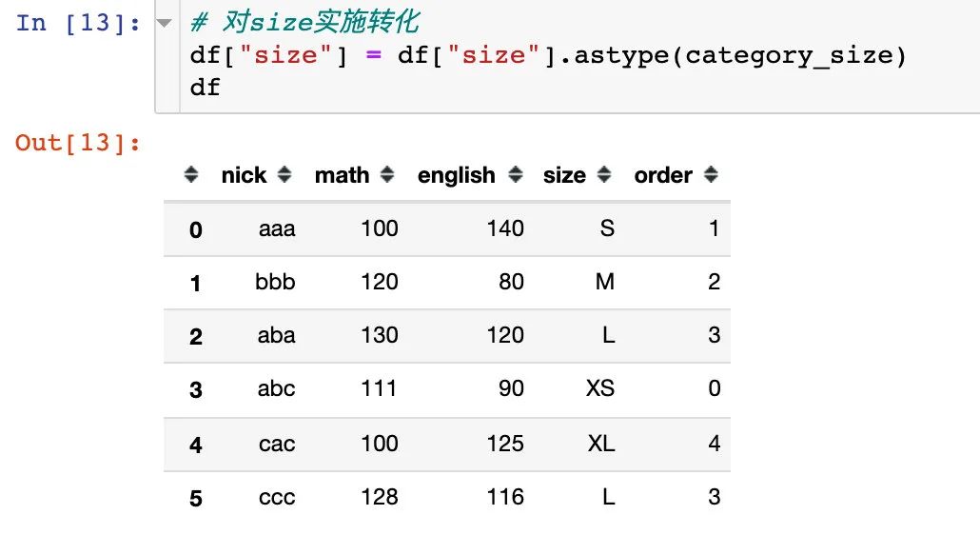Click cell with nick bbb

[x=275, y=282]
